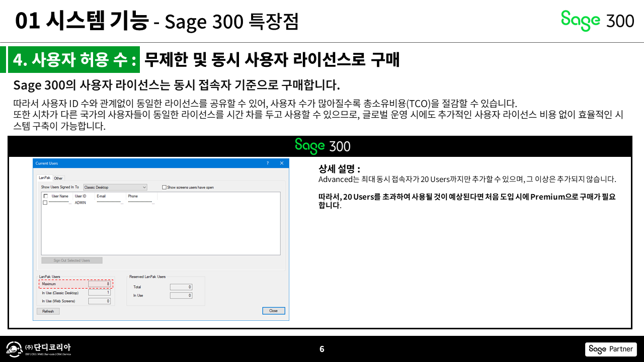
Task: Tick the select-all checkbox beside User Name
Action: (x=46, y=196)
